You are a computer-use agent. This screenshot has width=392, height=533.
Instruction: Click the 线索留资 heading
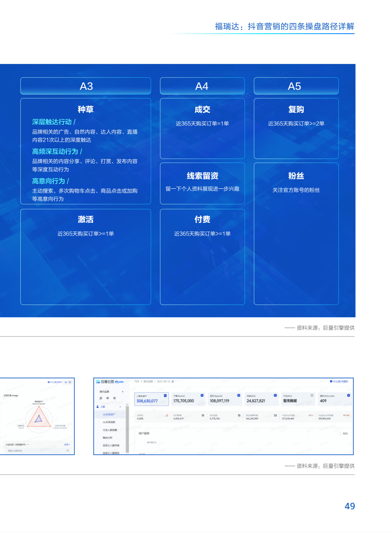[202, 176]
